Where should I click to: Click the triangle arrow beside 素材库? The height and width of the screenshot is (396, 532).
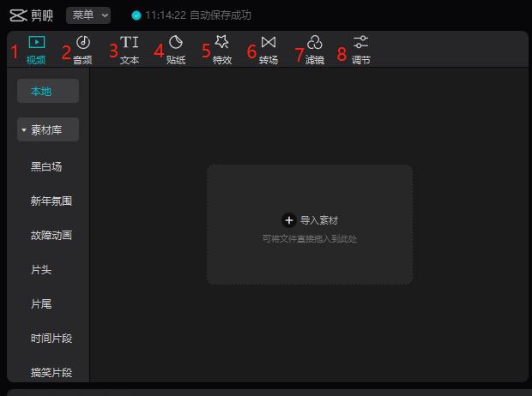pyautogui.click(x=24, y=130)
